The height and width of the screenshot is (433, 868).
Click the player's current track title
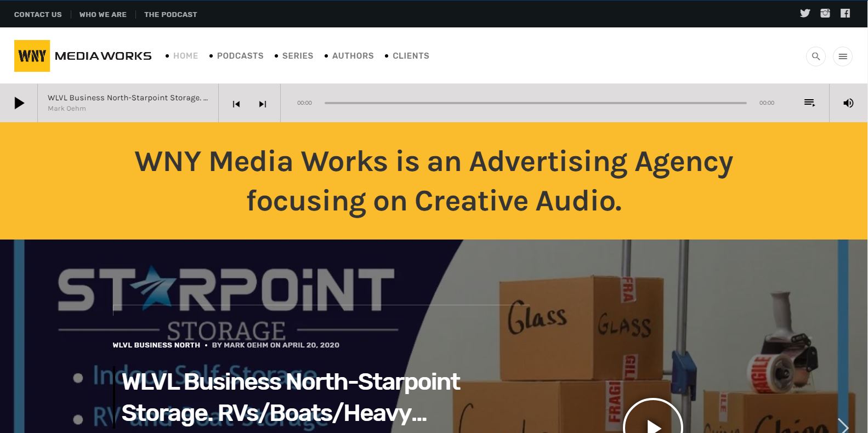(x=128, y=98)
